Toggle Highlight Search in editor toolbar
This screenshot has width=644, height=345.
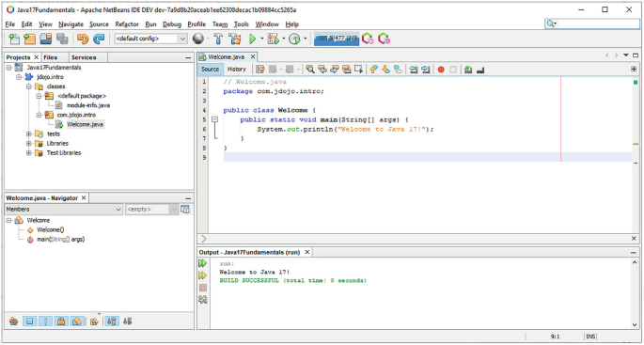(346, 70)
